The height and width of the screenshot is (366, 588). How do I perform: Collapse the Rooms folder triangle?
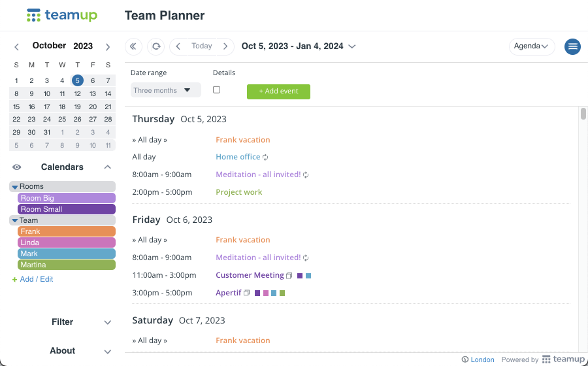14,187
